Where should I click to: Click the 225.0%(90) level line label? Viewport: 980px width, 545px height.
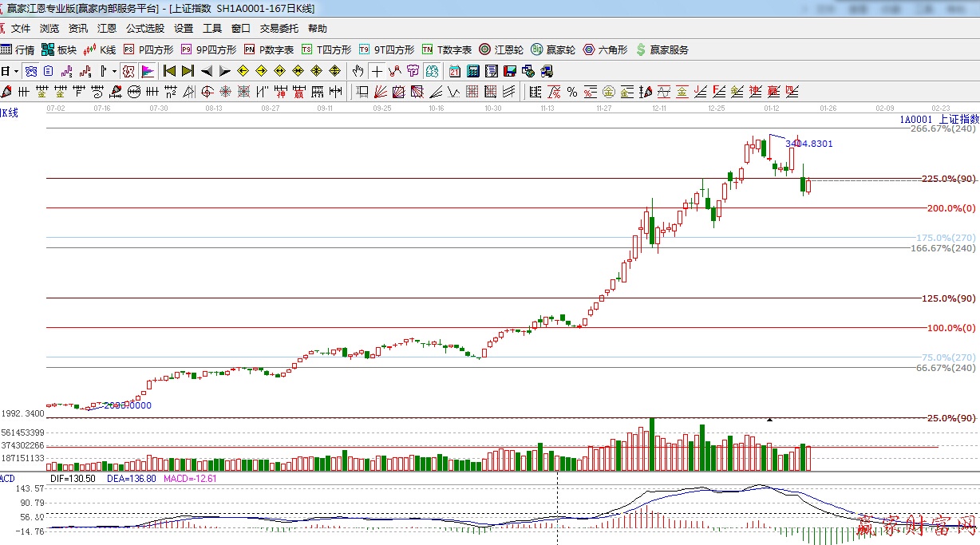click(948, 179)
